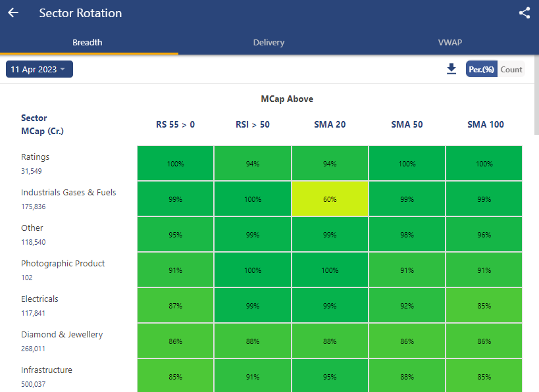This screenshot has width=539, height=392.
Task: Click Other SMA 50 98% cell
Action: tap(407, 235)
